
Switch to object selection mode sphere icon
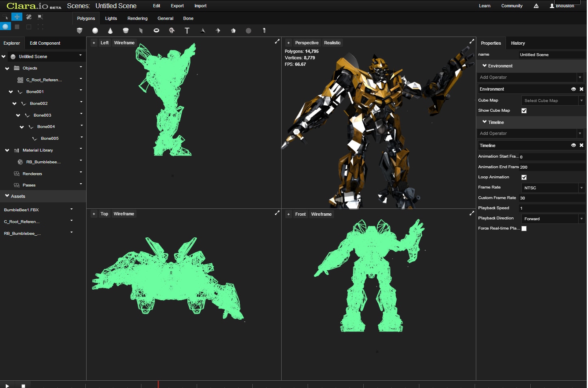5,27
